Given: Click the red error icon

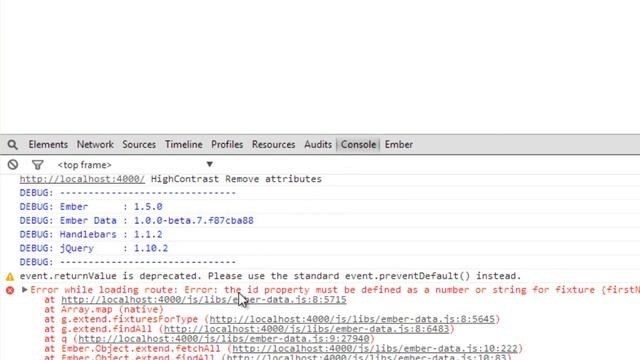Looking at the screenshot, I should tap(10, 290).
